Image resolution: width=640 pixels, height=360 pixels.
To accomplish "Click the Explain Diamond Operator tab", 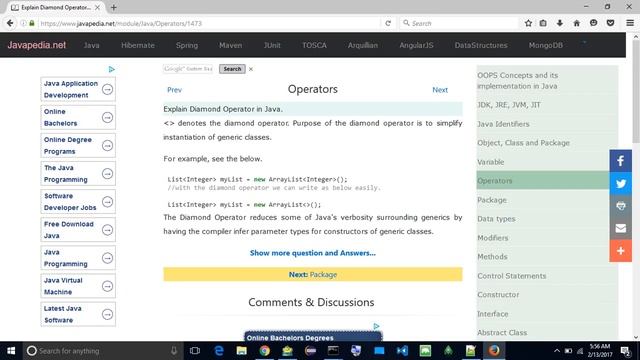I will coord(56,7).
